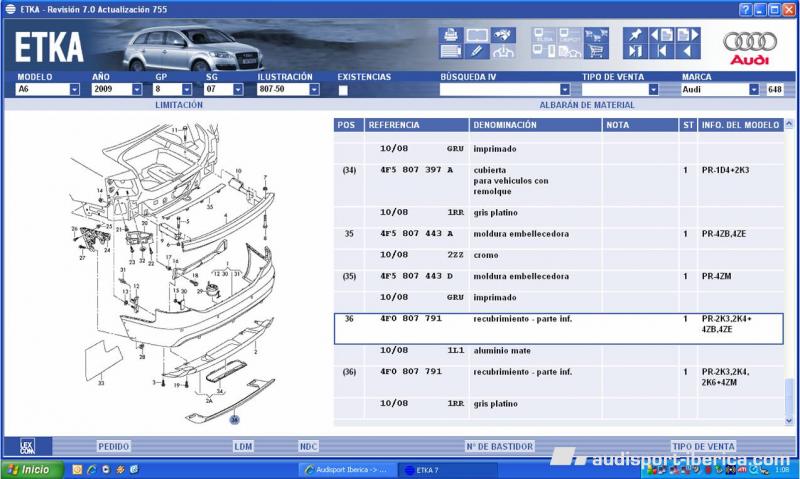
Task: Click the LDM button
Action: (x=243, y=447)
